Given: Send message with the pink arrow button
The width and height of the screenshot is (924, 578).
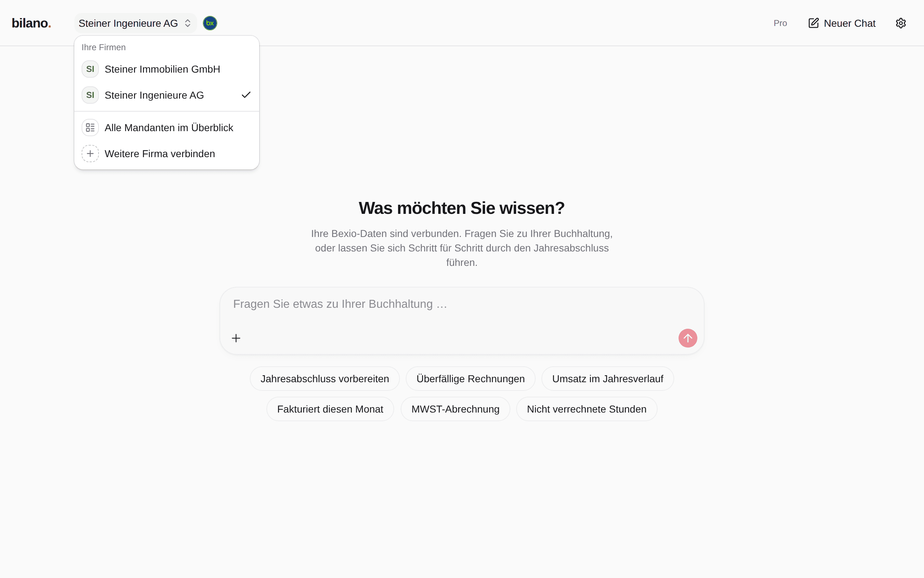Looking at the screenshot, I should (688, 338).
